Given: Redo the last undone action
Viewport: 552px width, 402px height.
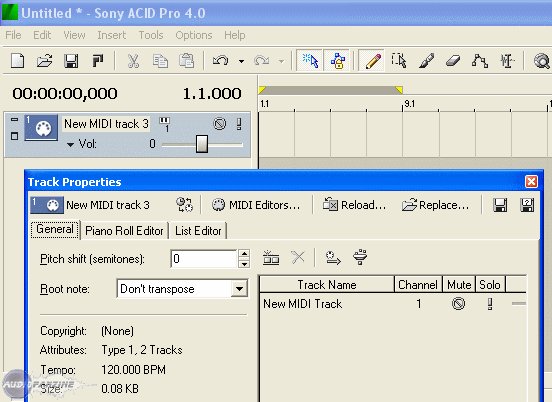Looking at the screenshot, I should pos(261,61).
